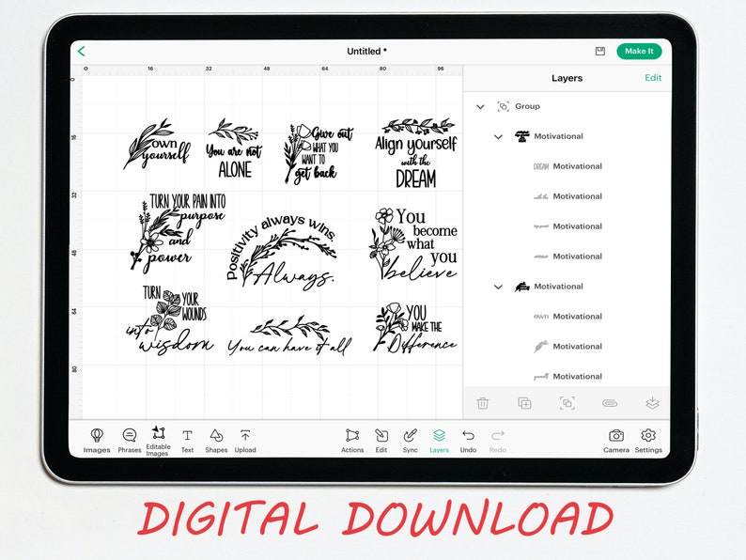The image size is (746, 560).
Task: Delete layer with trash icon
Action: tap(482, 403)
